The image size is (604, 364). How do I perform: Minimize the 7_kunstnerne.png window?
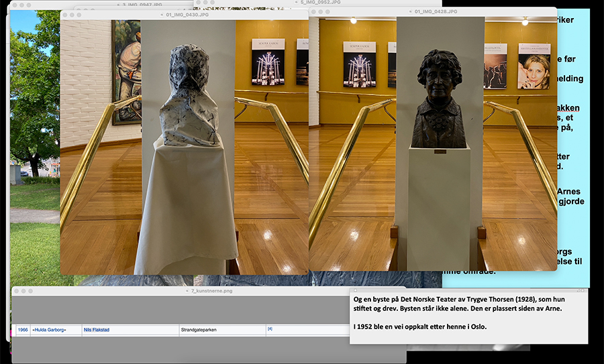[x=24, y=292]
